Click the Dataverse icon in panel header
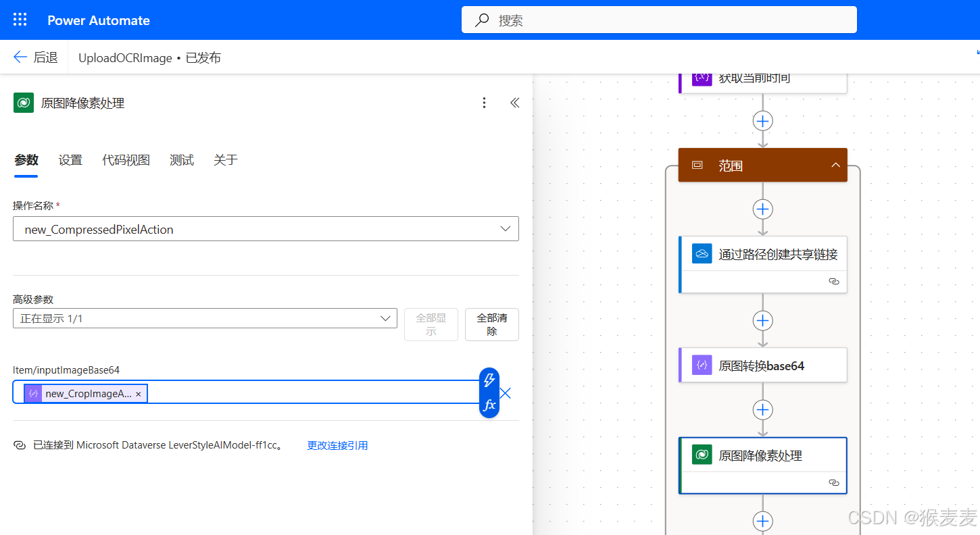 click(24, 103)
